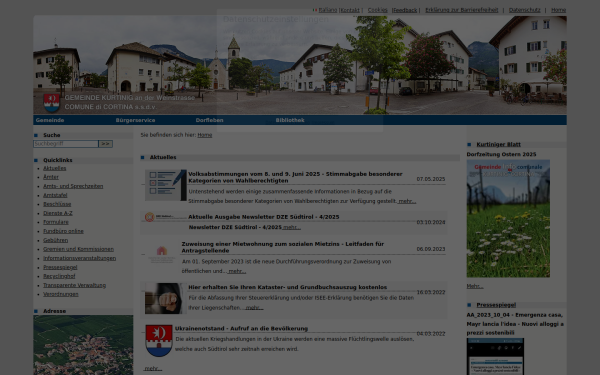Open the Bibliothek menu
Image resolution: width=600 pixels, height=375 pixels.
(290, 120)
